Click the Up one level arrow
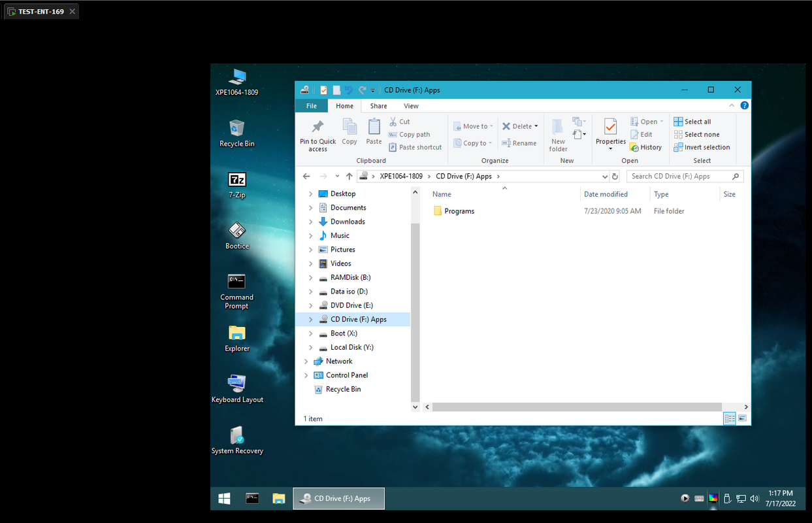The width and height of the screenshot is (812, 523). click(x=349, y=177)
